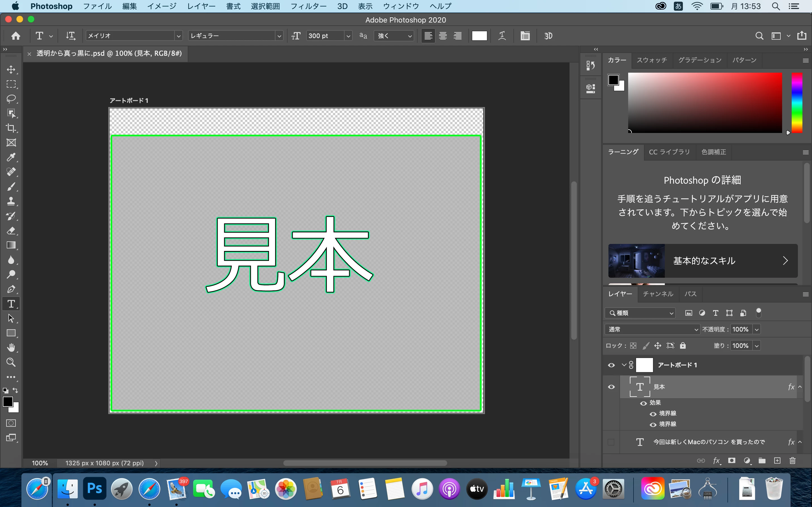This screenshot has width=812, height=507.
Task: Open the メイリオ font family dropdown
Action: pos(178,36)
